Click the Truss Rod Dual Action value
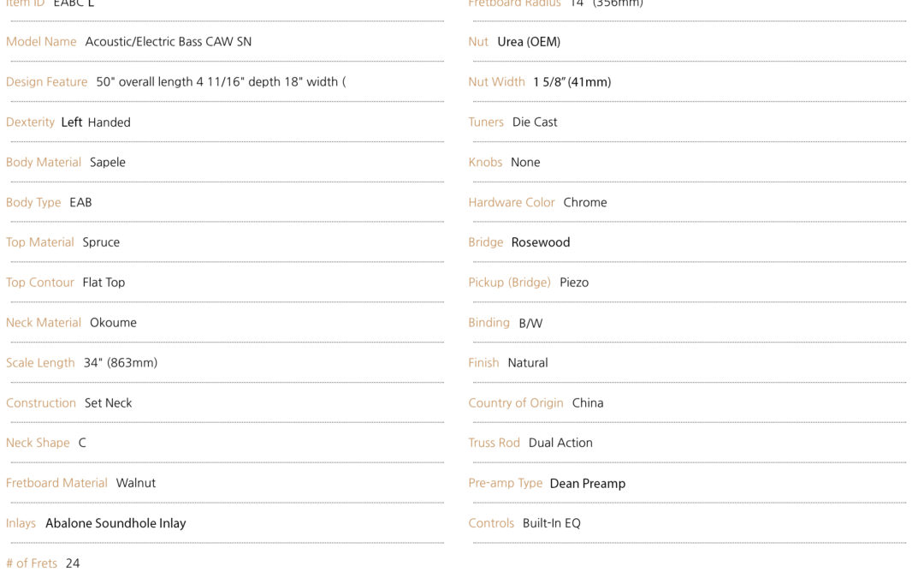Screen dimensions: 924x578 tap(560, 443)
